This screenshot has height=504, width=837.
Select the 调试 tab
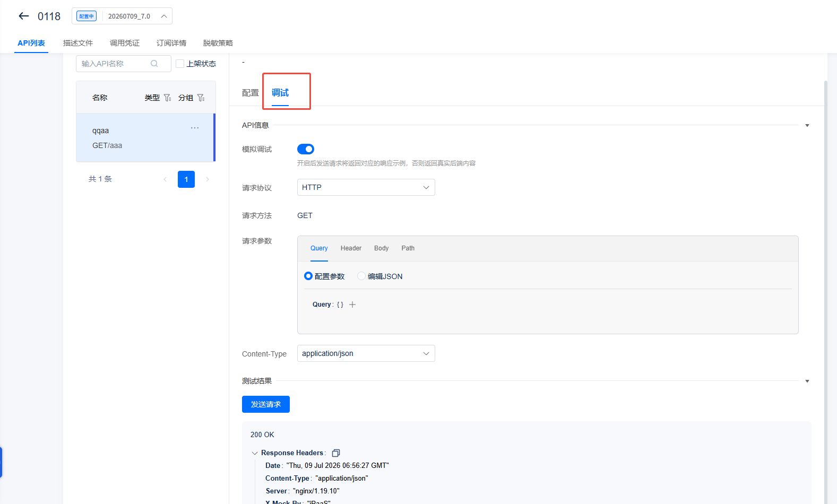(280, 93)
